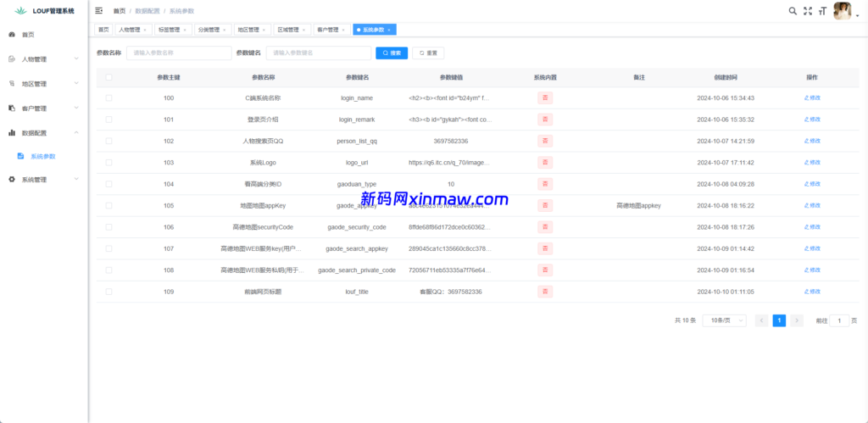
Task: Click the 高德地图appkey remark cell
Action: 639,205
